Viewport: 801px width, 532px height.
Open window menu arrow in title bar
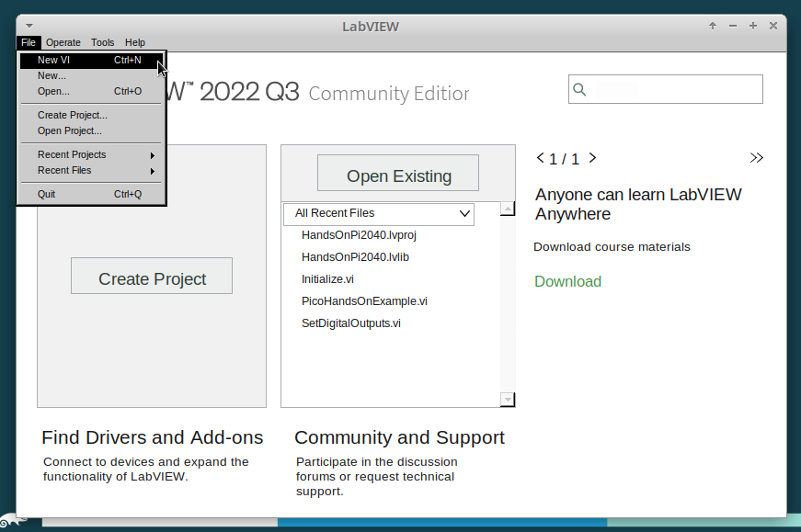click(29, 26)
